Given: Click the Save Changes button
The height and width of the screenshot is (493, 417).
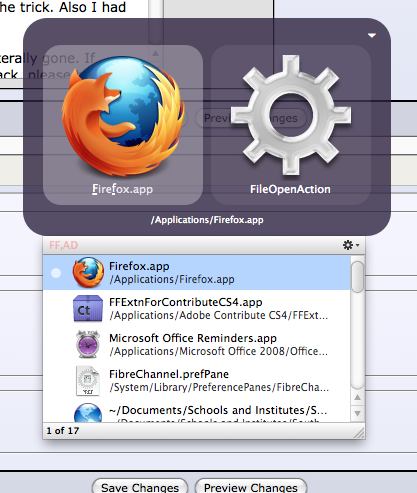Looking at the screenshot, I should (140, 486).
